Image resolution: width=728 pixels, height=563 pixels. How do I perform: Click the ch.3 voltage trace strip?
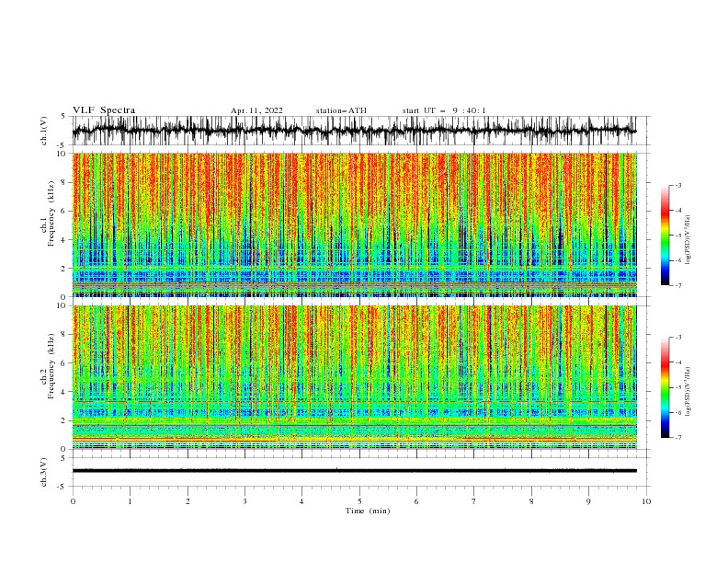(x=354, y=471)
